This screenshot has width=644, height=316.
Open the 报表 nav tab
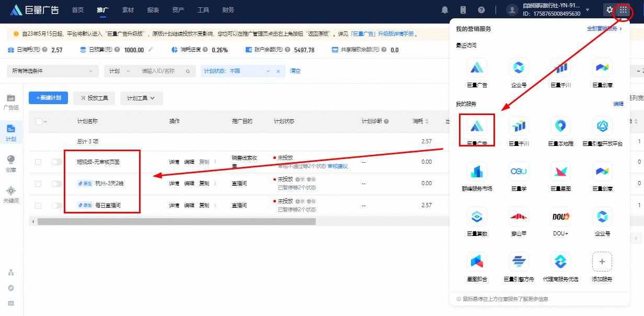coord(153,10)
